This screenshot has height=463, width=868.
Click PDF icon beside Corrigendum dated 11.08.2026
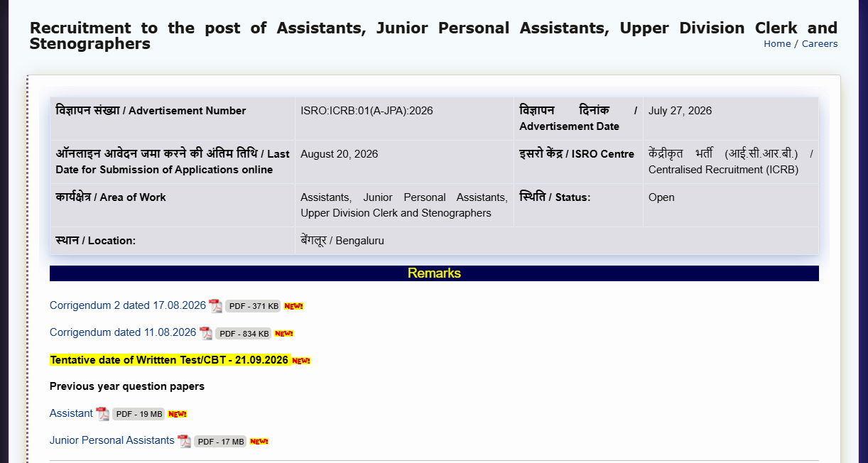[x=206, y=333]
